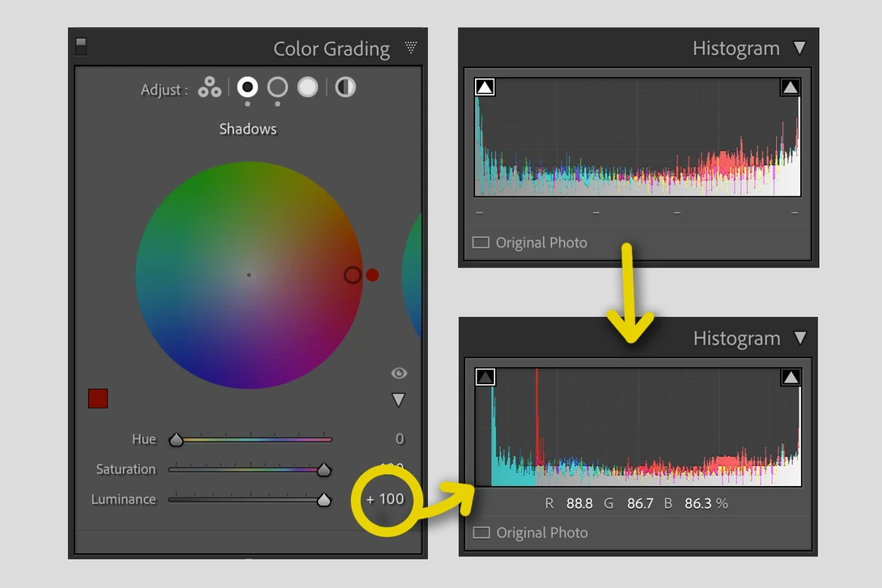Select the Shadows adjust circle icon
Screen dimensions: 882x588
248,87
